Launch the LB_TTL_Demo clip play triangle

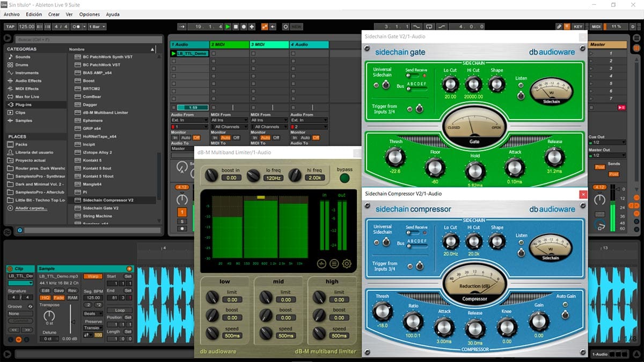174,54
